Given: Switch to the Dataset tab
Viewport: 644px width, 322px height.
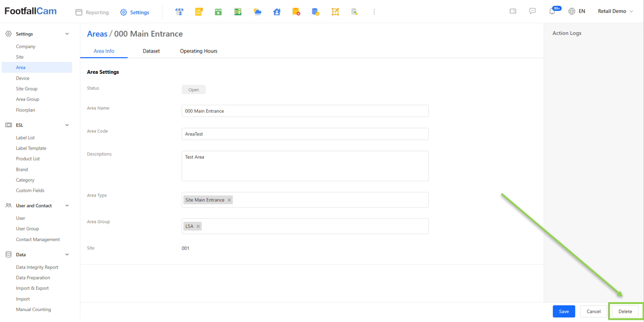Looking at the screenshot, I should pos(151,51).
